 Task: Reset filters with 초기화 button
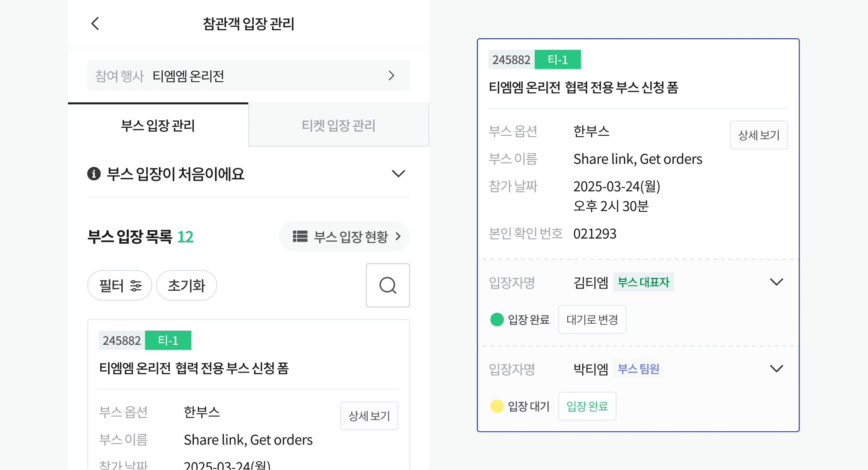coord(186,286)
